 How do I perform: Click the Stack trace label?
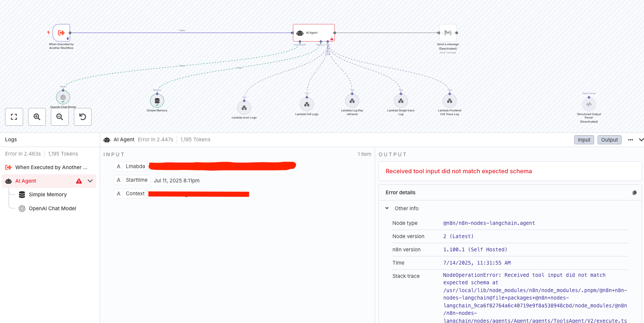[406, 276]
